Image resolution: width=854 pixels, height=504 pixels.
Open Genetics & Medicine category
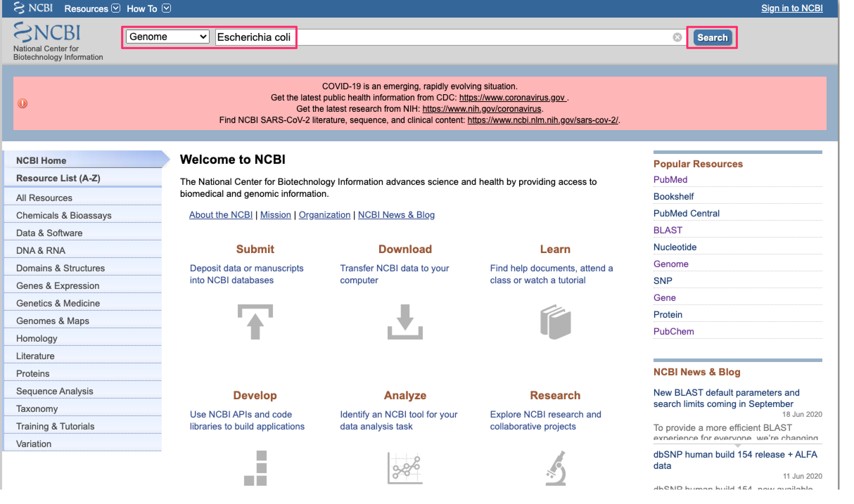(83, 303)
